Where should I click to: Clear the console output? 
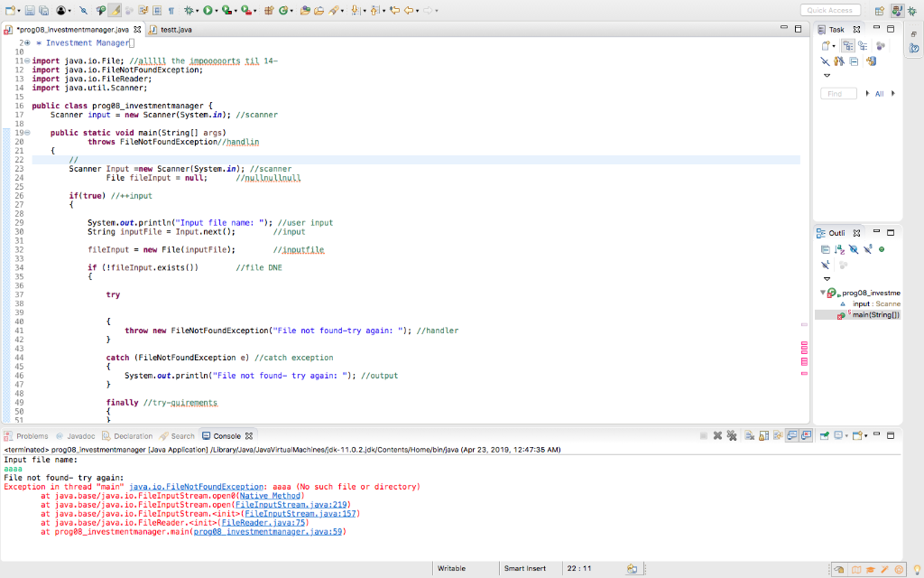749,435
